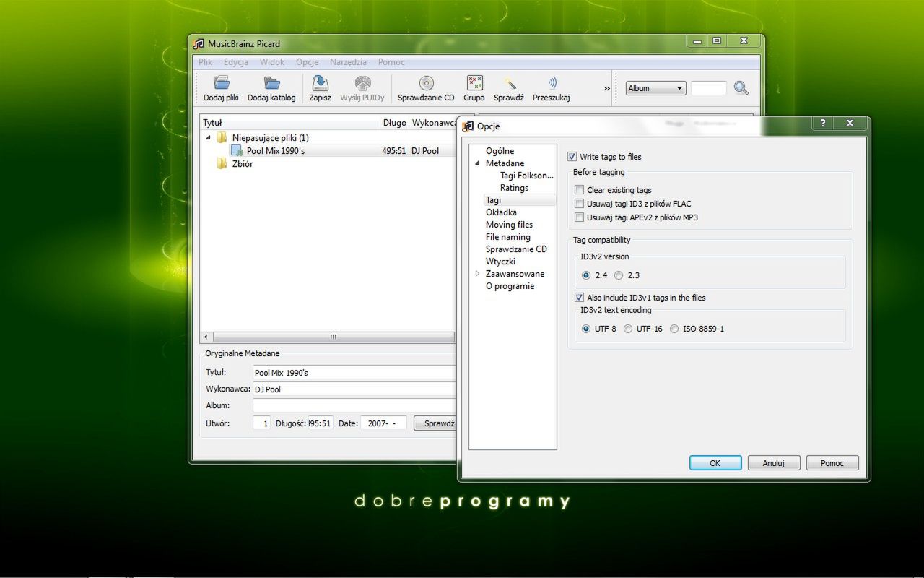Choose UTF-16 text encoding
924x578 pixels.
tap(628, 329)
